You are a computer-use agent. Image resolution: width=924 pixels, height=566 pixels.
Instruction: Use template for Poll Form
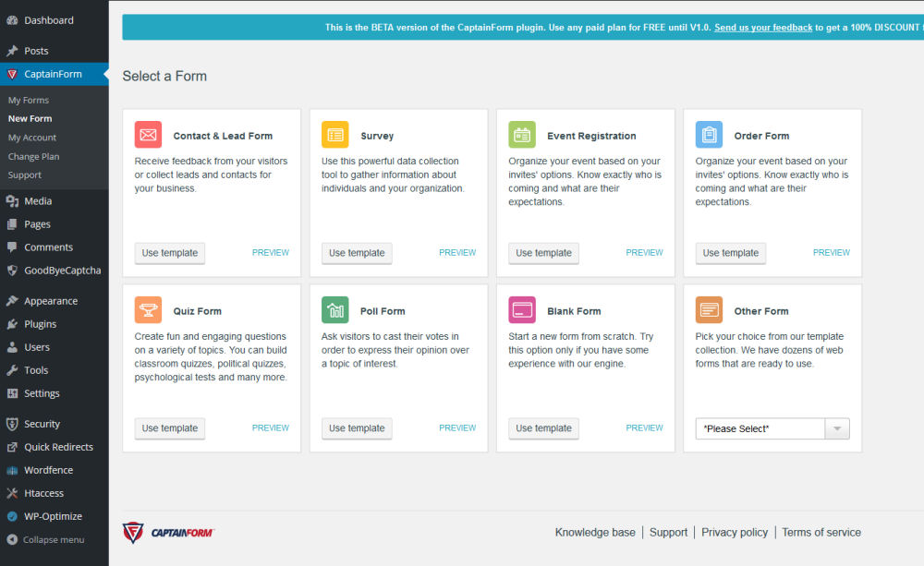[357, 428]
